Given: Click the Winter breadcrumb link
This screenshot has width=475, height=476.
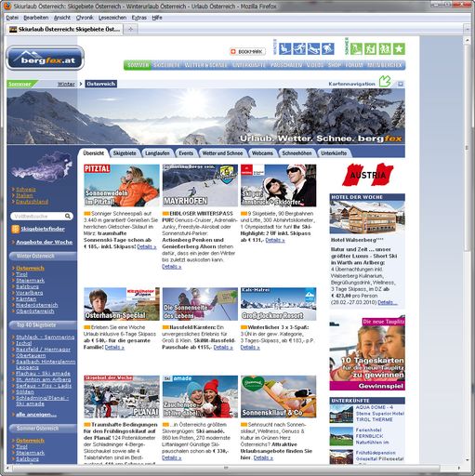Looking at the screenshot, I should point(66,84).
